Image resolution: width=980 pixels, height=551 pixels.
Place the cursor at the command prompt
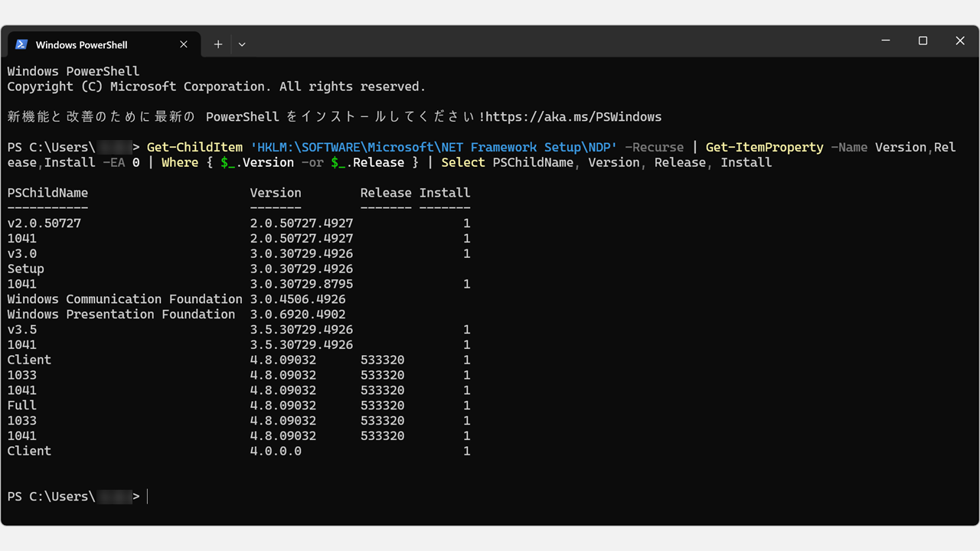coord(146,496)
